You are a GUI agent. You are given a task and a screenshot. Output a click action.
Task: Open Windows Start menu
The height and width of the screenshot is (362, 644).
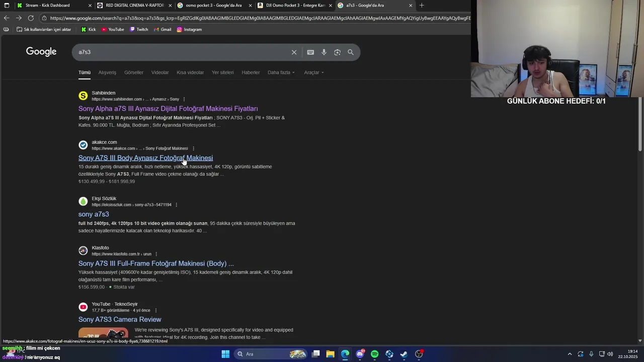(225, 354)
